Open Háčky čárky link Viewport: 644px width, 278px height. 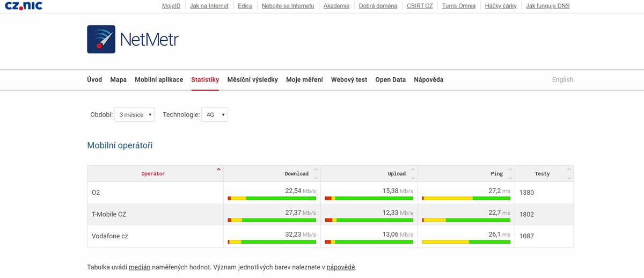(x=501, y=6)
